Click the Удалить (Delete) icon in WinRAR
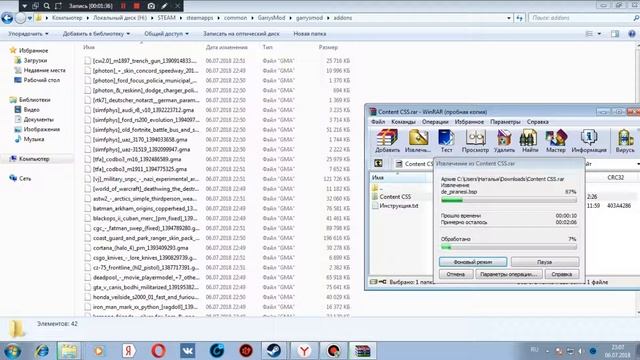This screenshot has height=360, width=640. click(x=504, y=141)
